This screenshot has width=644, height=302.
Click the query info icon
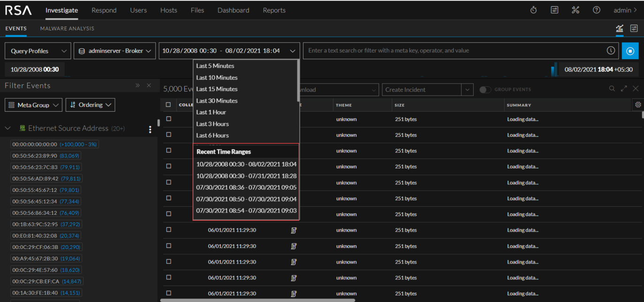611,51
